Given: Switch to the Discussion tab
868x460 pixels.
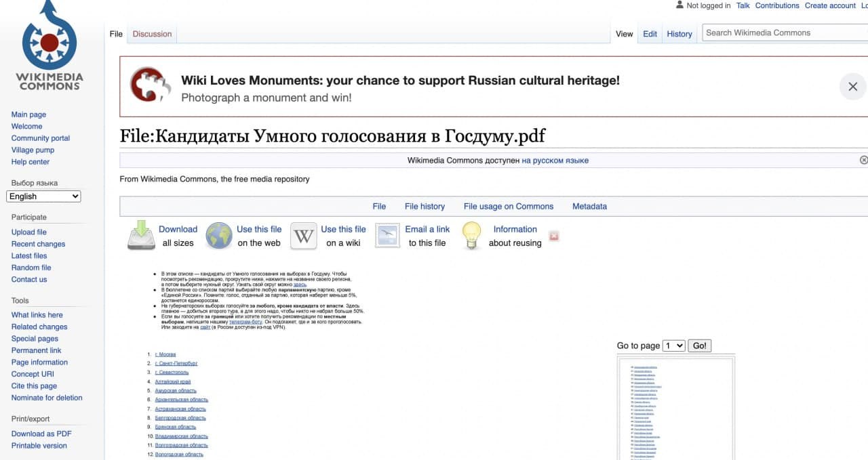Looking at the screenshot, I should coord(152,34).
